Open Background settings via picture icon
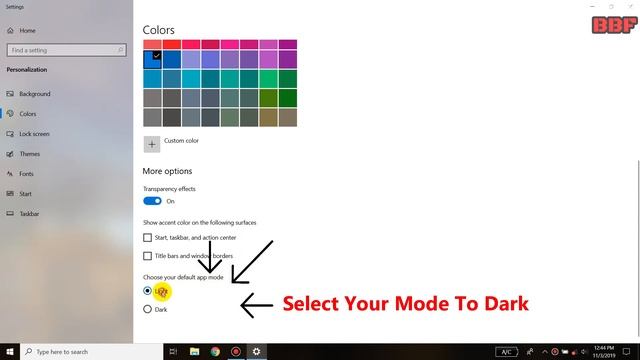Viewport: 640px width, 360px height. coord(10,93)
